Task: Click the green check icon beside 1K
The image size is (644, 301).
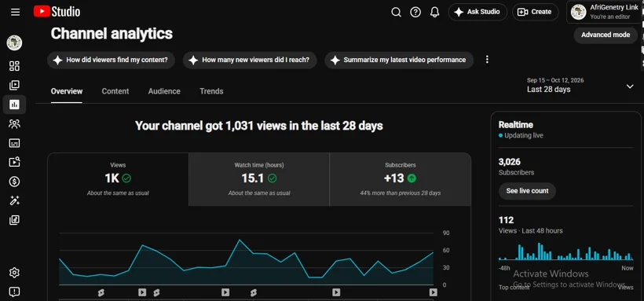Action: point(126,178)
